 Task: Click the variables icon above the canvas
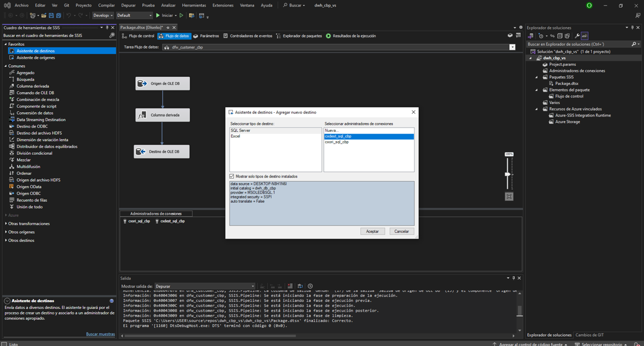(x=519, y=36)
